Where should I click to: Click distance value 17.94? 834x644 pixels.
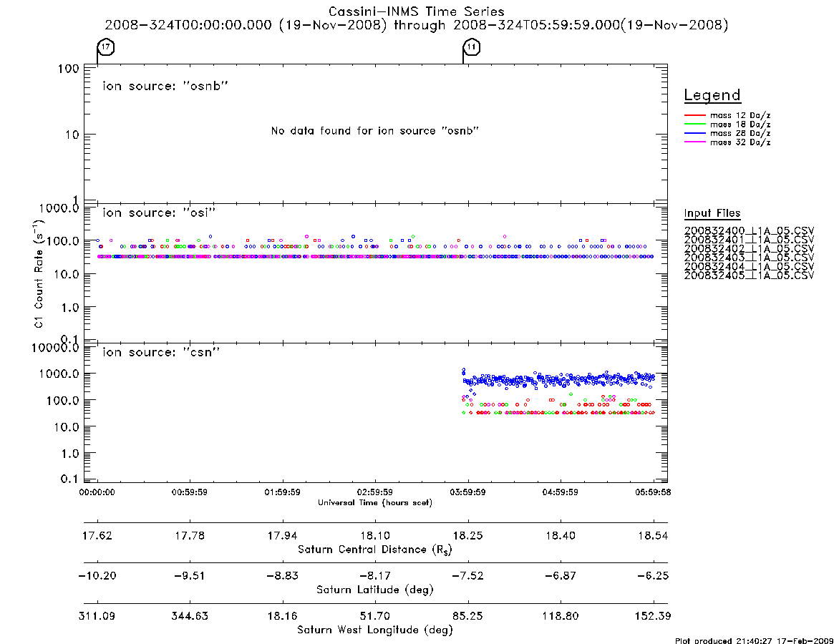[x=283, y=535]
